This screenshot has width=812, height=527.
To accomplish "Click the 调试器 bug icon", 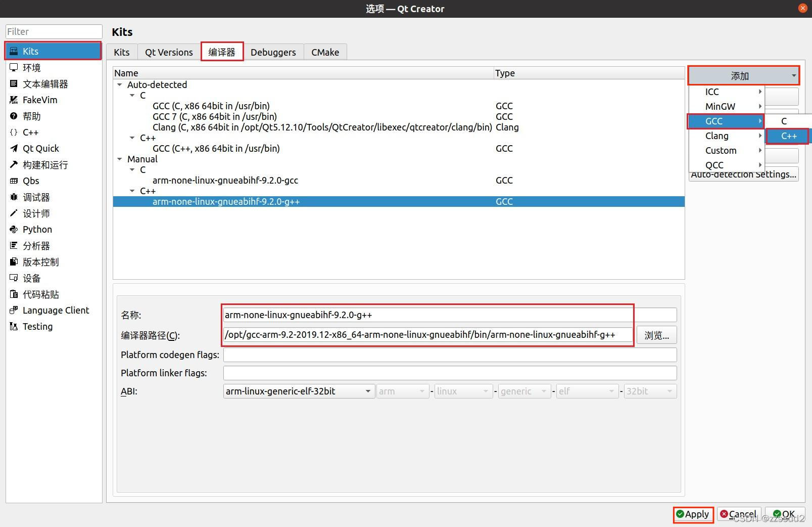I will 14,197.
